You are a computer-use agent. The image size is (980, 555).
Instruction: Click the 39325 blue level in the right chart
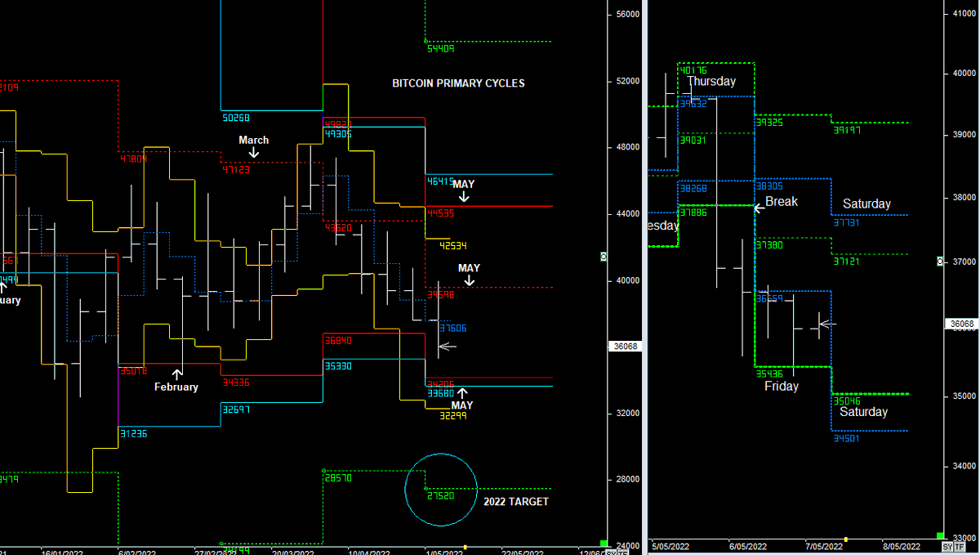(x=769, y=122)
